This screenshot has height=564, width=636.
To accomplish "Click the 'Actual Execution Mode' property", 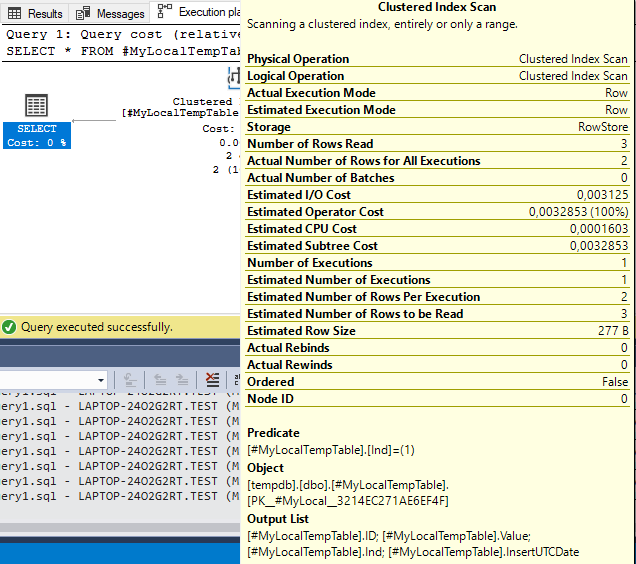I will (437, 93).
